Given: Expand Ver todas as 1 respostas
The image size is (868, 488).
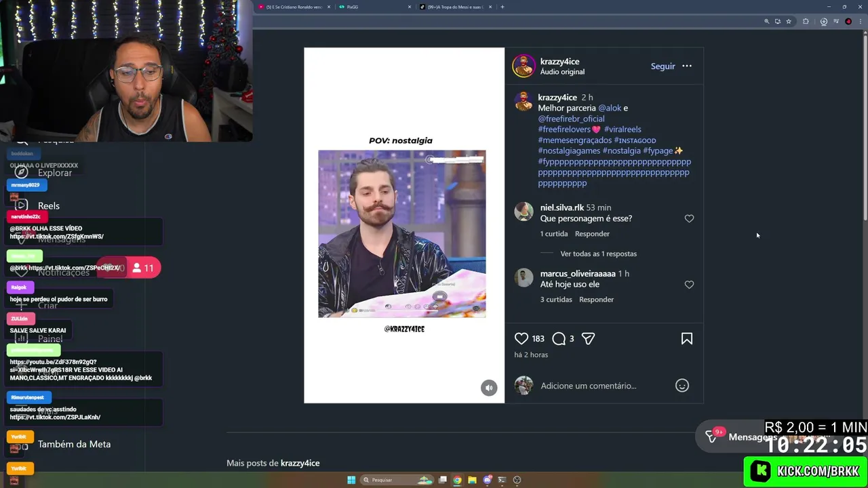Looking at the screenshot, I should [598, 253].
